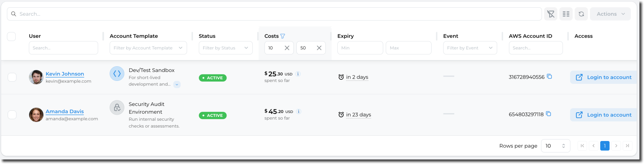Image resolution: width=644 pixels, height=164 pixels.
Task: Open the Actions menu
Action: (x=610, y=14)
